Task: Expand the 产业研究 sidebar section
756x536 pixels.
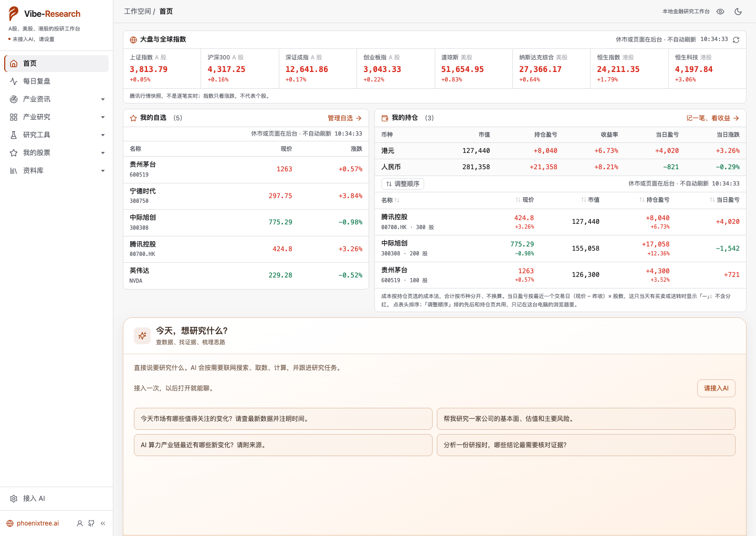Action: 57,117
